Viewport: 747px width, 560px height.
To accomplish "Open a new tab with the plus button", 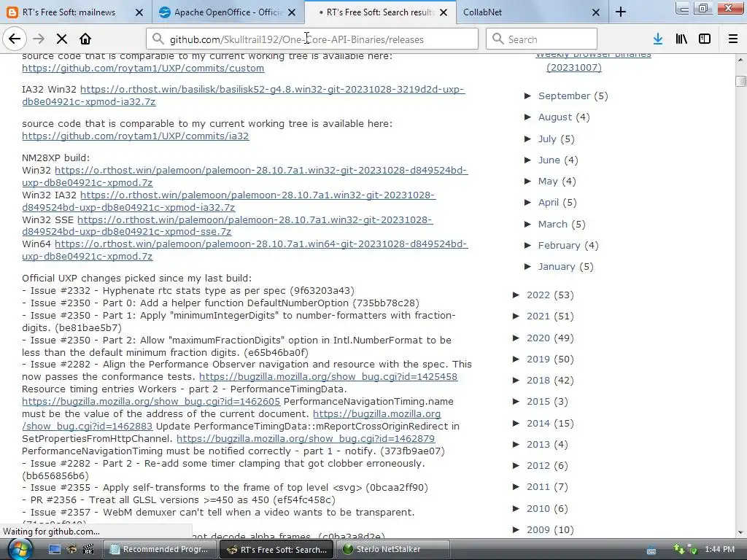I will 621,12.
